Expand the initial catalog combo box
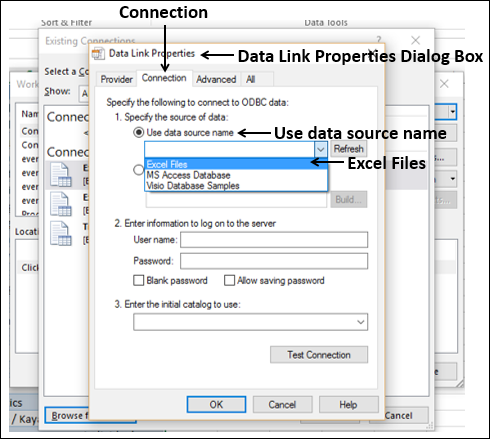 click(361, 322)
